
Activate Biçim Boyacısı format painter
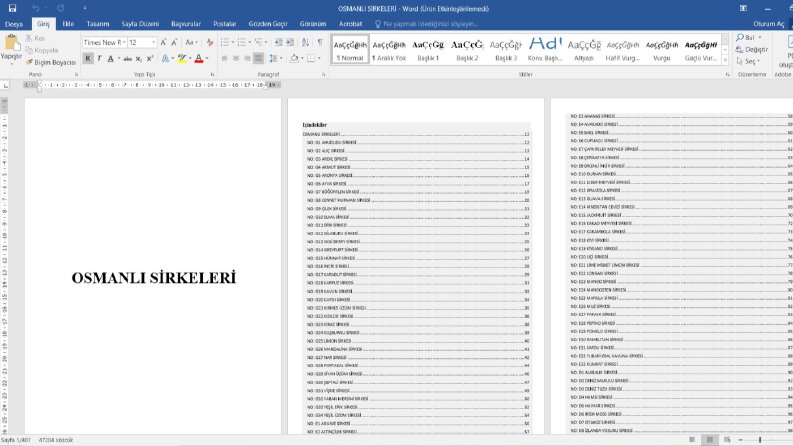51,62
